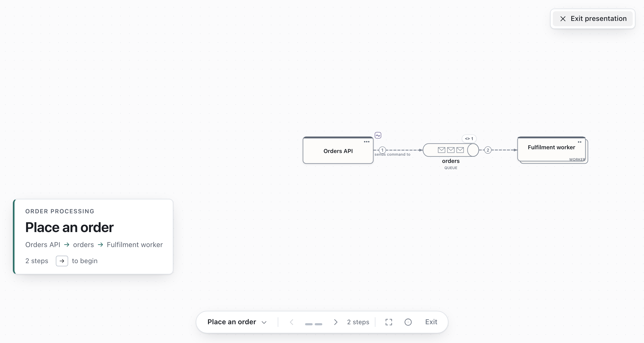Click the arrow key button to begin
Viewport: 644px width, 343px height.
coord(62,261)
